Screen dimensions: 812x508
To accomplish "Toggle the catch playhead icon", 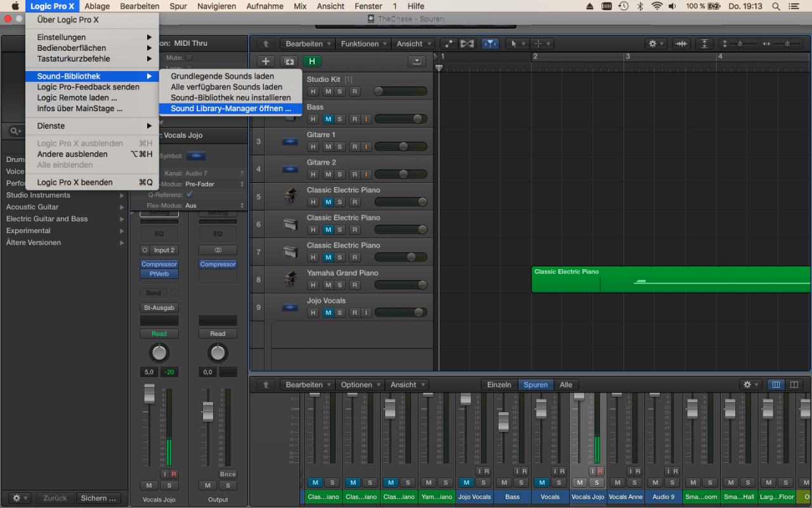I will tap(490, 44).
